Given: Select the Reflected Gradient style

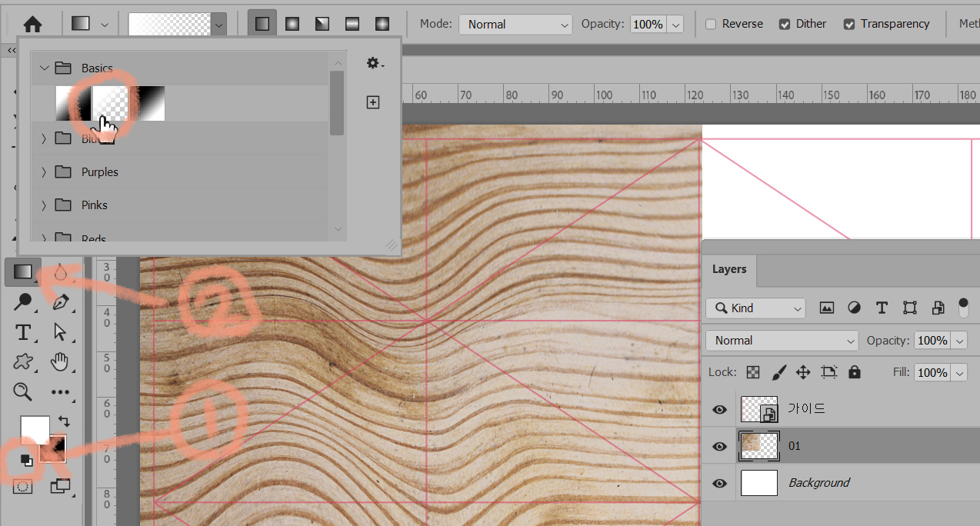Looking at the screenshot, I should coord(352,24).
